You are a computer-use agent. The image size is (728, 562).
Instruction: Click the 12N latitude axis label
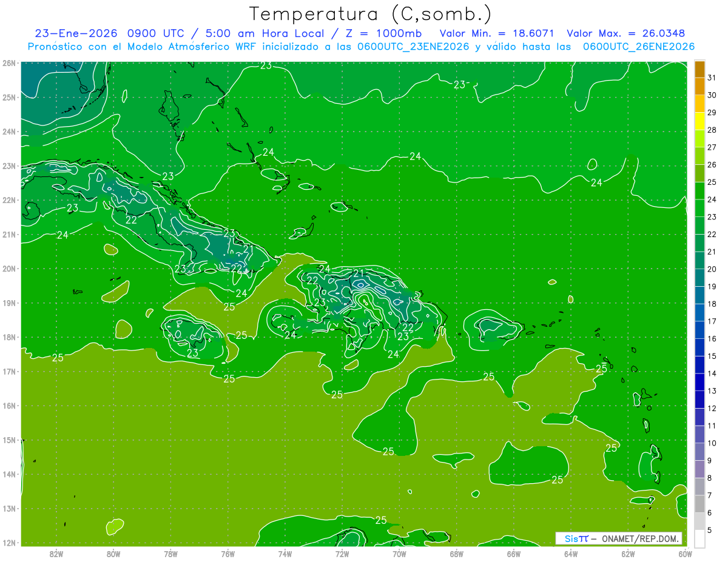click(x=8, y=543)
